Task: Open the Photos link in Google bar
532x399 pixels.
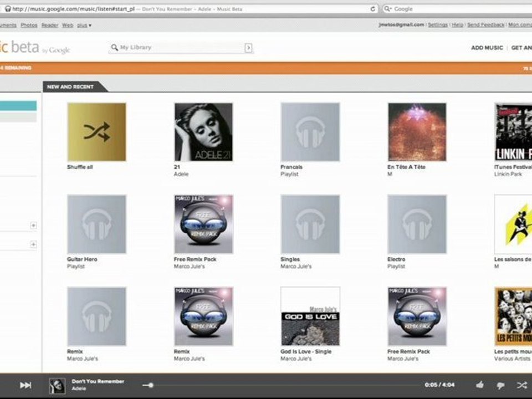Action: click(29, 25)
